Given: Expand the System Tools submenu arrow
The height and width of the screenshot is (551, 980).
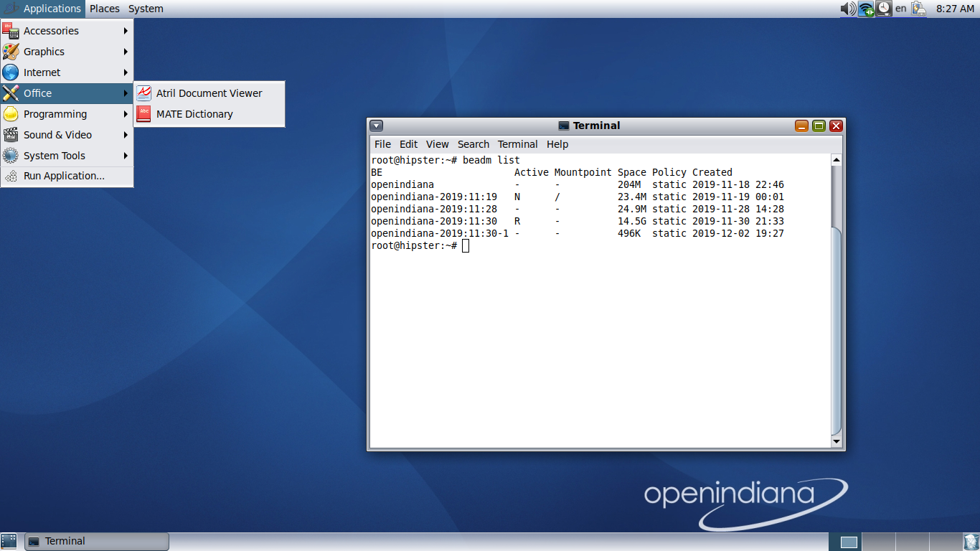Looking at the screenshot, I should (x=126, y=156).
